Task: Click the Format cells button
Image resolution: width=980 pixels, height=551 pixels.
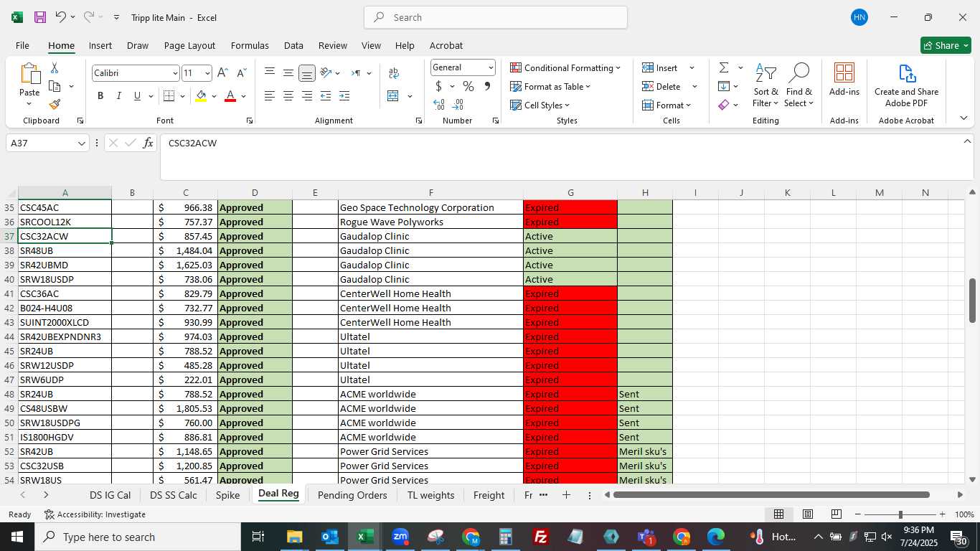Action: pyautogui.click(x=666, y=105)
